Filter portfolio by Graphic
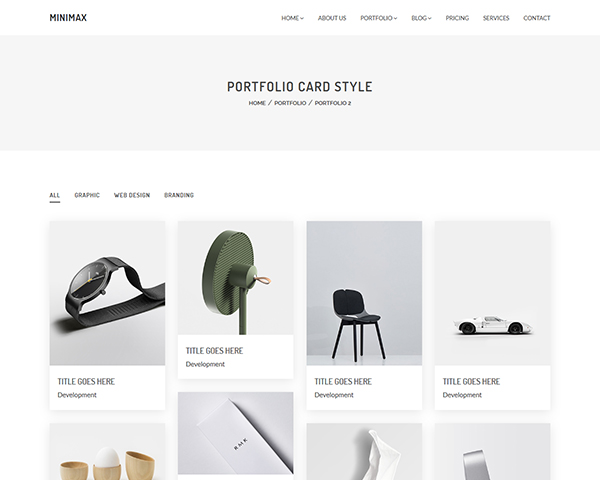 [87, 195]
